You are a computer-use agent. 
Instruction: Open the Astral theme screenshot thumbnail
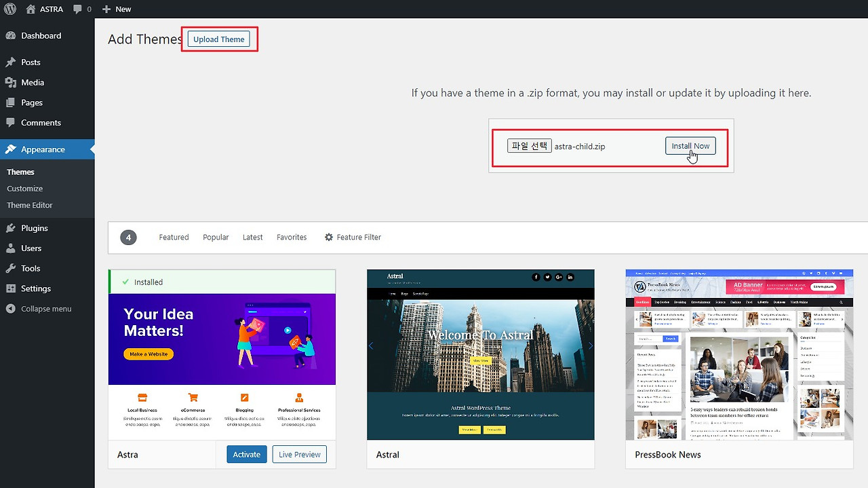click(x=481, y=355)
